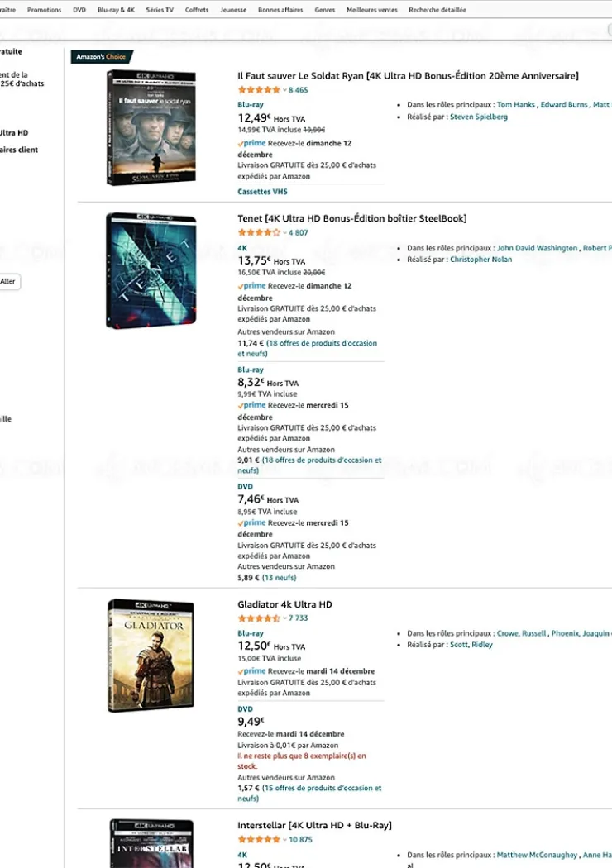Click the star rating under Interstellar
Image resolution: width=612 pixels, height=868 pixels.
click(x=256, y=837)
